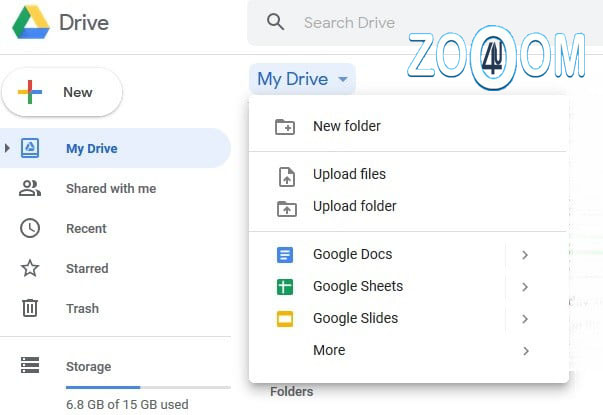Expand Google Slides submenu arrow
This screenshot has height=415, width=603.
[x=525, y=319]
